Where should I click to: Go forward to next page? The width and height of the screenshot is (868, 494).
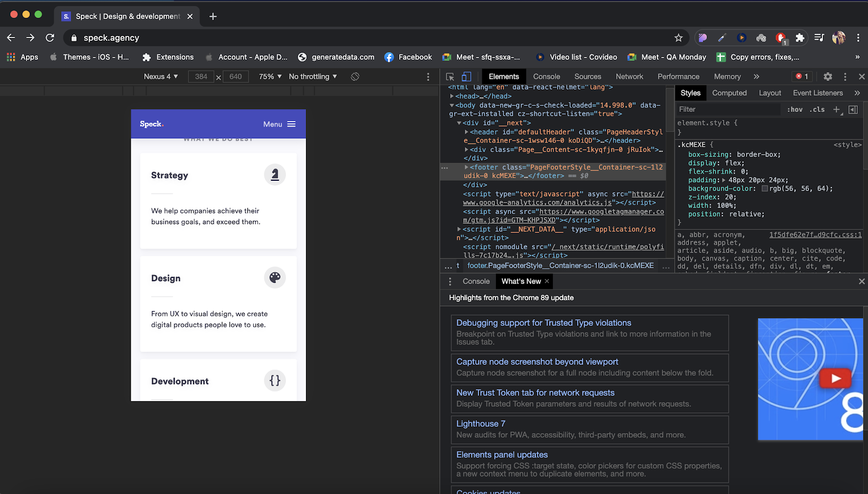(x=30, y=37)
